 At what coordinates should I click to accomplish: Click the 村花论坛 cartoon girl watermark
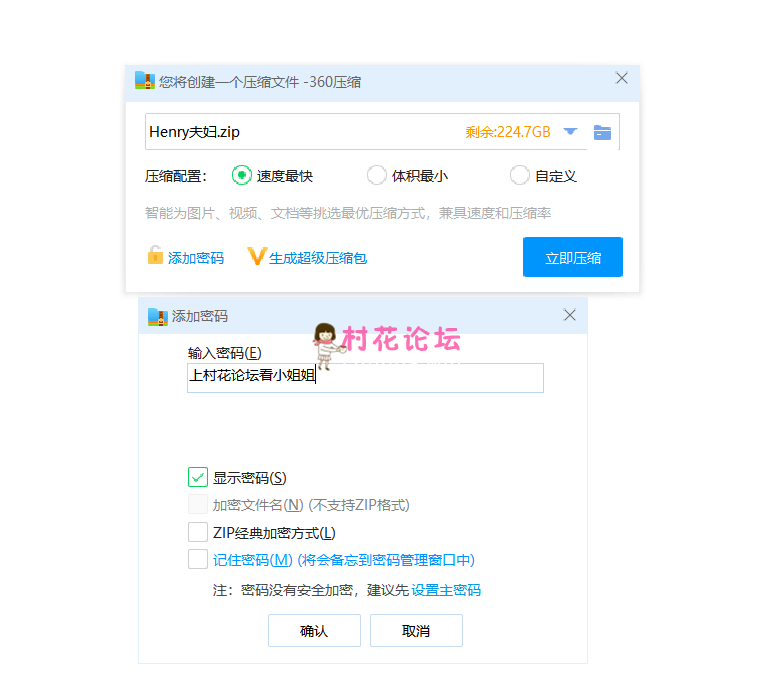[x=325, y=341]
